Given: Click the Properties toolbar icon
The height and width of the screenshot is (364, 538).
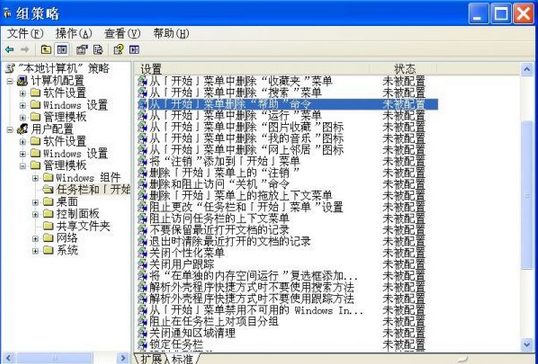Looking at the screenshot, I should (x=82, y=50).
